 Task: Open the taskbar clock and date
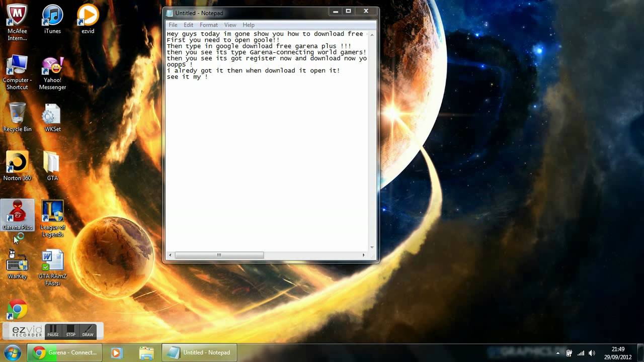coord(618,353)
